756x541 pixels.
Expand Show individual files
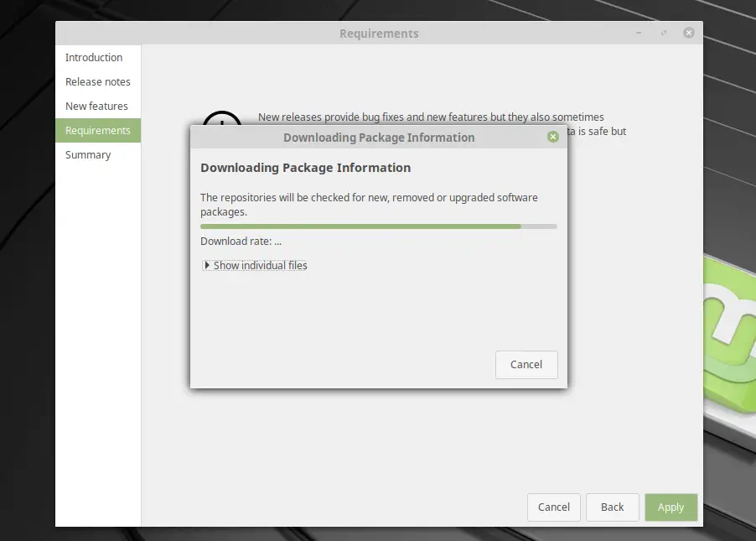click(255, 265)
